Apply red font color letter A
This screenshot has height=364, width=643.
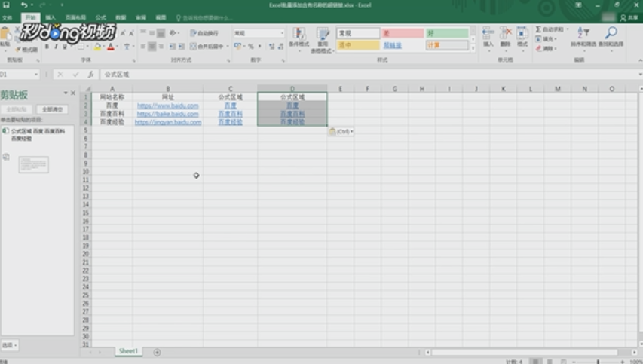[111, 47]
